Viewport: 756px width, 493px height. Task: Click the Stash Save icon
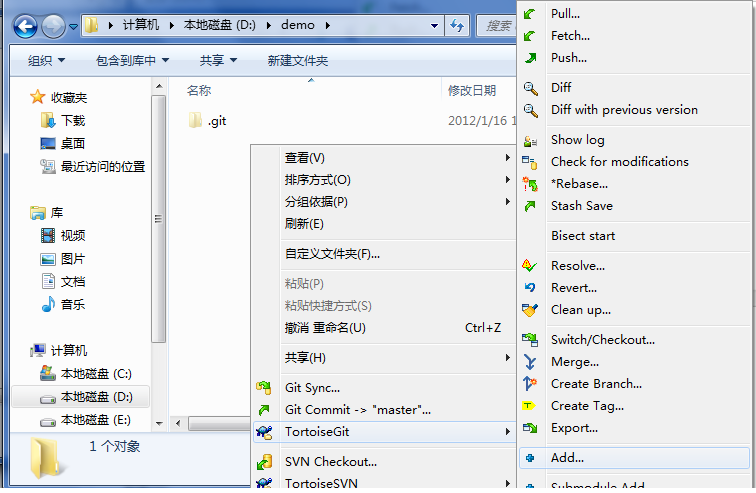tap(530, 206)
